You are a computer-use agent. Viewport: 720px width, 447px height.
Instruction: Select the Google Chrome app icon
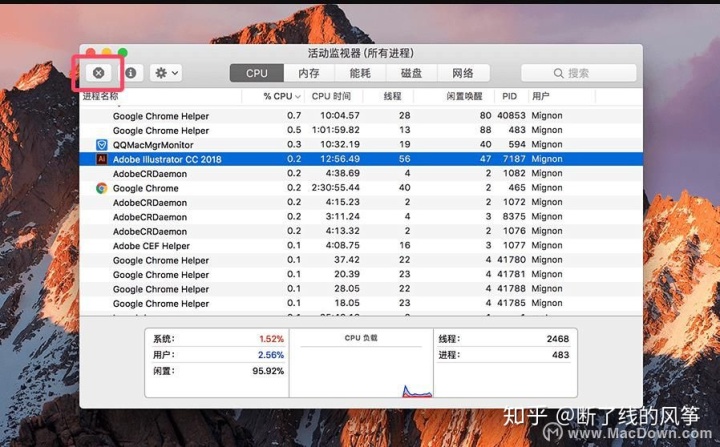point(101,188)
